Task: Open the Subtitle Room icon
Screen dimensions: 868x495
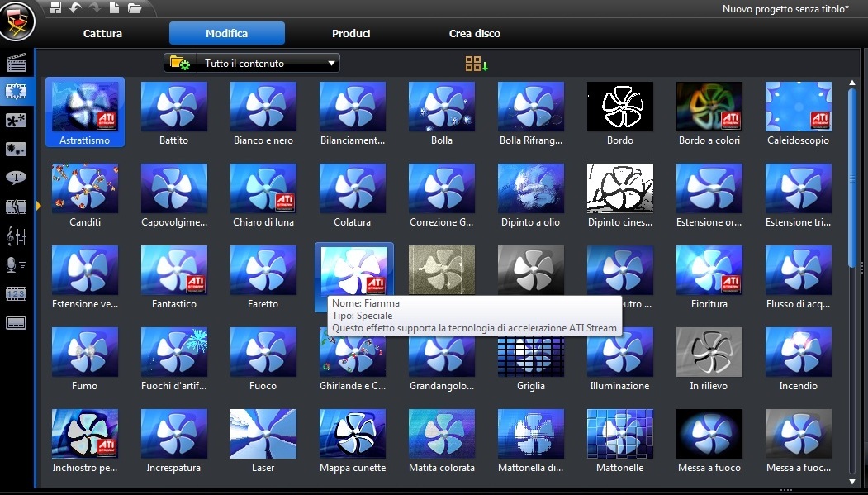Action: point(17,323)
